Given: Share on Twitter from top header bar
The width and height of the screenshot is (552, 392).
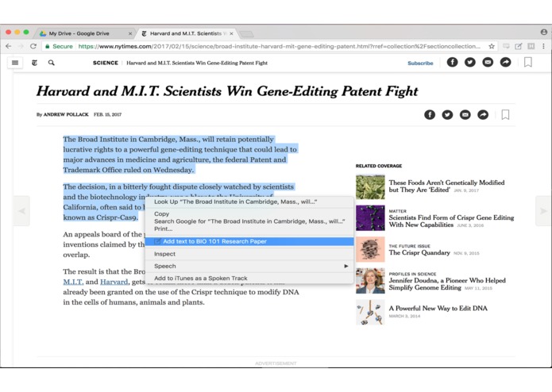Looking at the screenshot, I should tap(470, 62).
